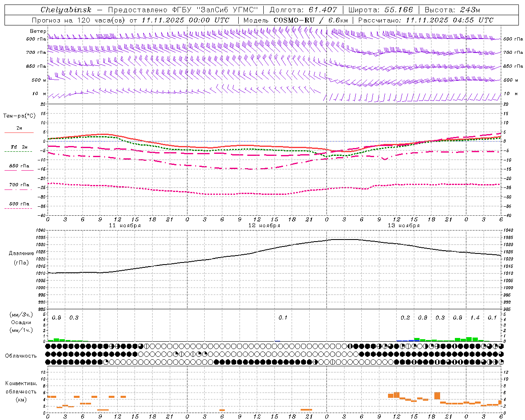Click the (мм/1ч.) unit label
The height and width of the screenshot is (420, 525).
[21, 330]
